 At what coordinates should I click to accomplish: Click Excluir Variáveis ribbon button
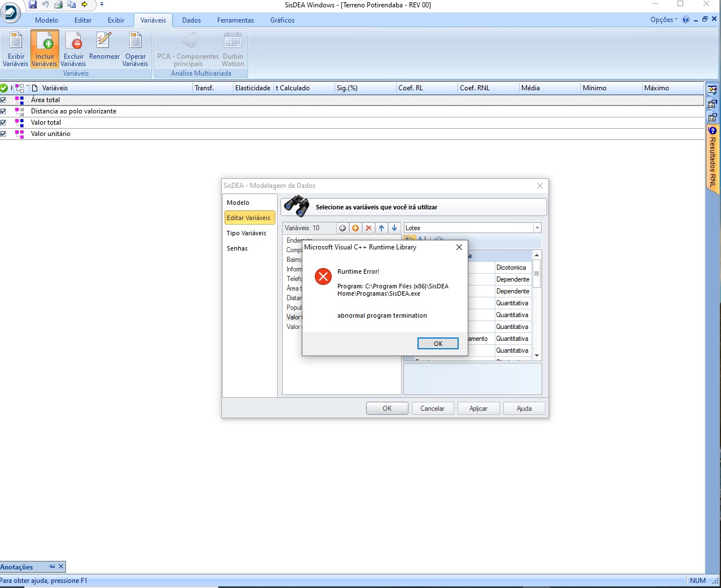click(73, 49)
